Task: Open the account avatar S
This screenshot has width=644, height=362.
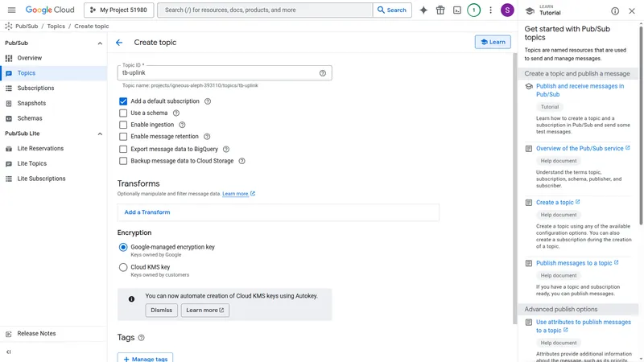Action: tap(507, 10)
